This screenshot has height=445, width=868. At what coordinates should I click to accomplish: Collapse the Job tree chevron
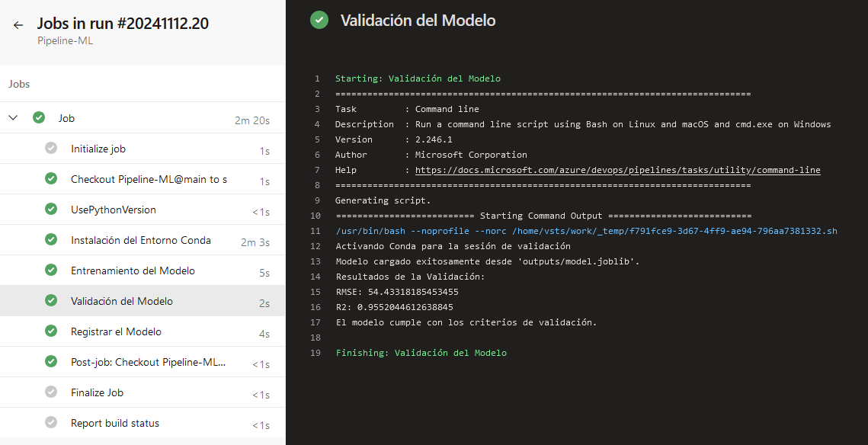[13, 118]
